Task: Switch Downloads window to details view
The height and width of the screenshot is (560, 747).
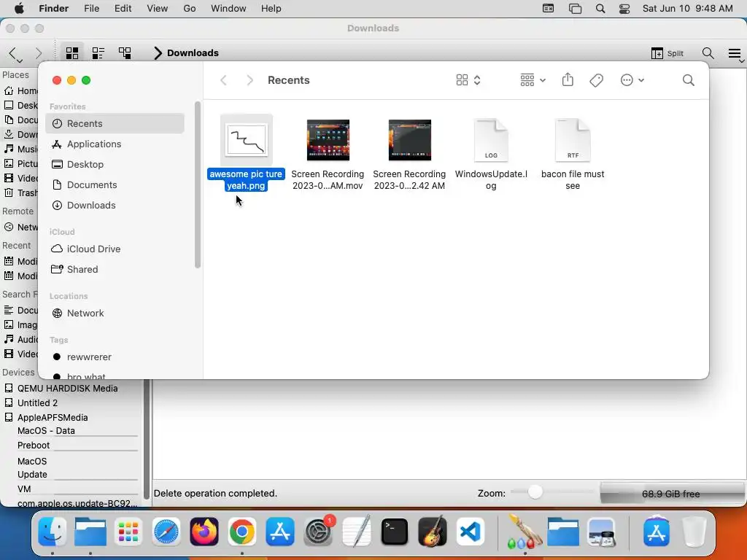Action: click(98, 52)
